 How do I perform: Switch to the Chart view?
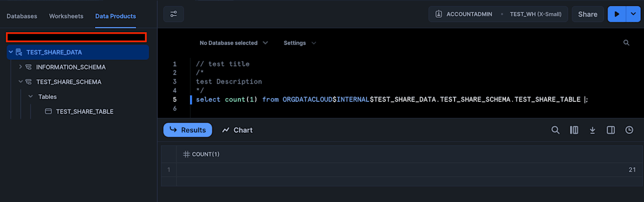(x=237, y=130)
